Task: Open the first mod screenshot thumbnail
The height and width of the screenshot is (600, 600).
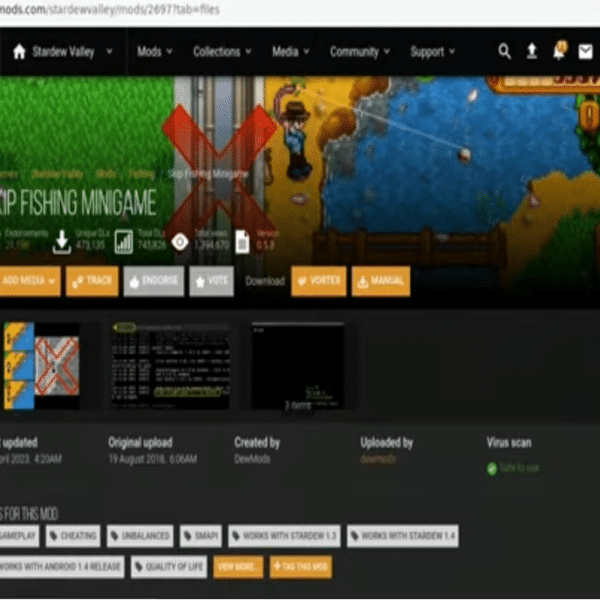Action: click(42, 366)
